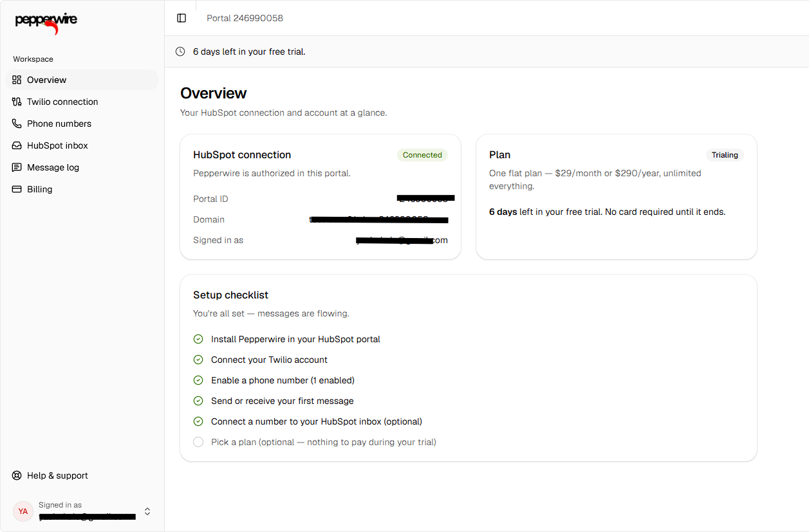Expand the signed-in account switcher chevron
The image size is (809, 532).
tap(147, 511)
